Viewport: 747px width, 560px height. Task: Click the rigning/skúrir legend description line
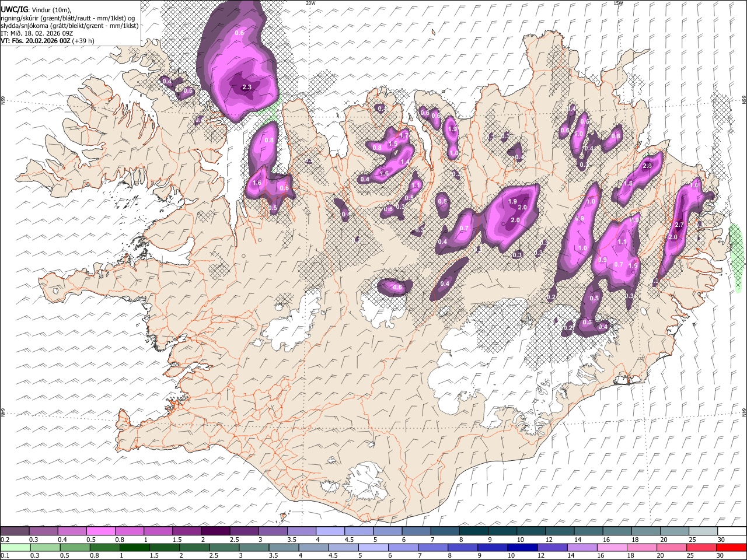point(68,18)
